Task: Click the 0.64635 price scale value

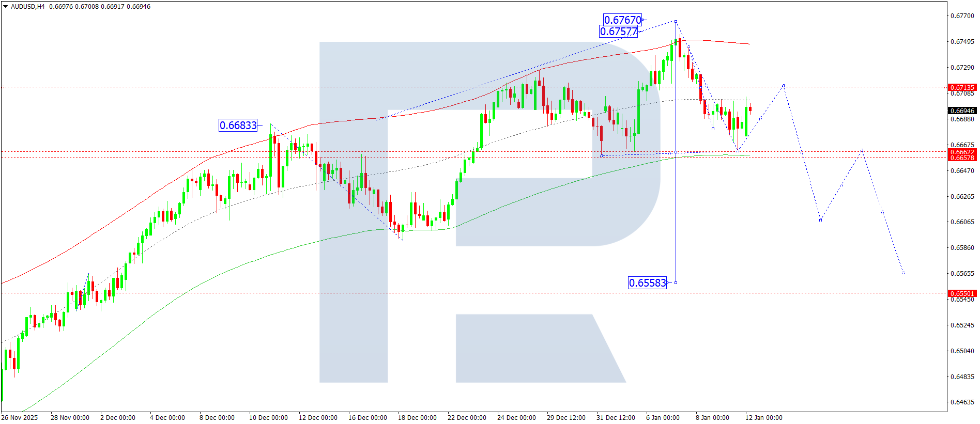Action: point(962,402)
